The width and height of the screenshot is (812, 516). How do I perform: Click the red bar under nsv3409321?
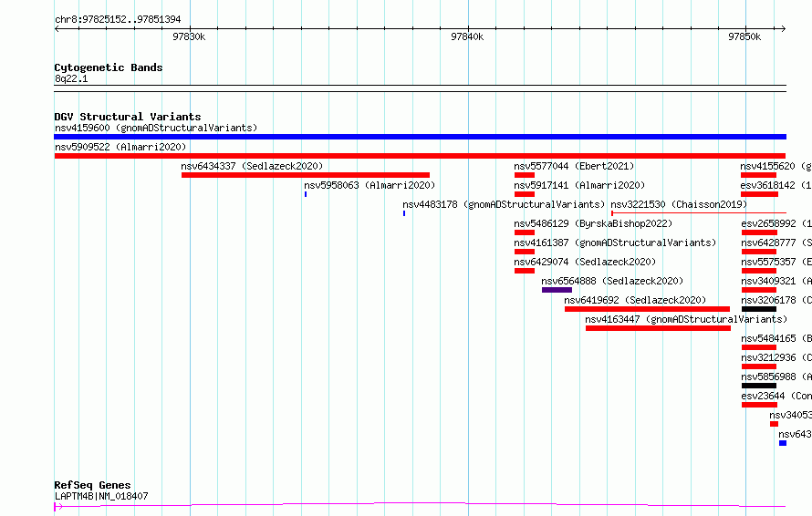pos(759,290)
